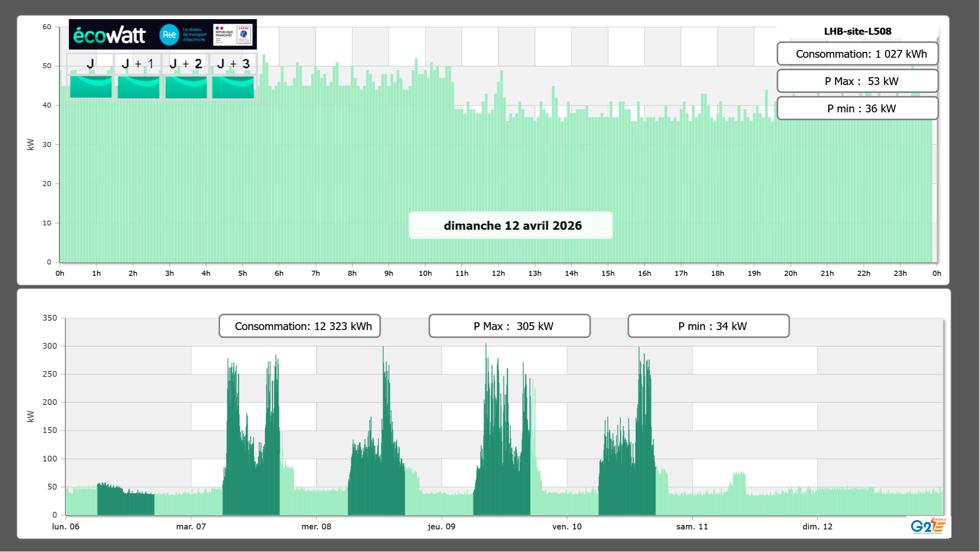Click the Rte round logo
The image size is (980, 552).
169,35
